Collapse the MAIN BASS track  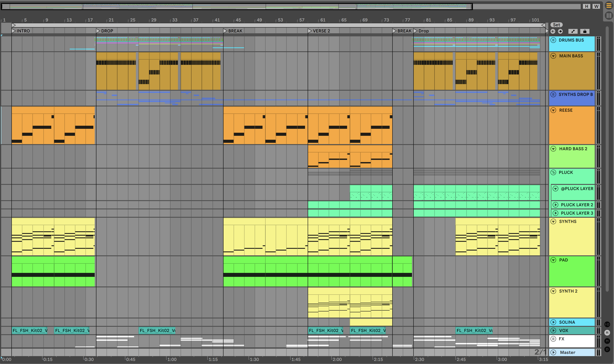coord(553,56)
